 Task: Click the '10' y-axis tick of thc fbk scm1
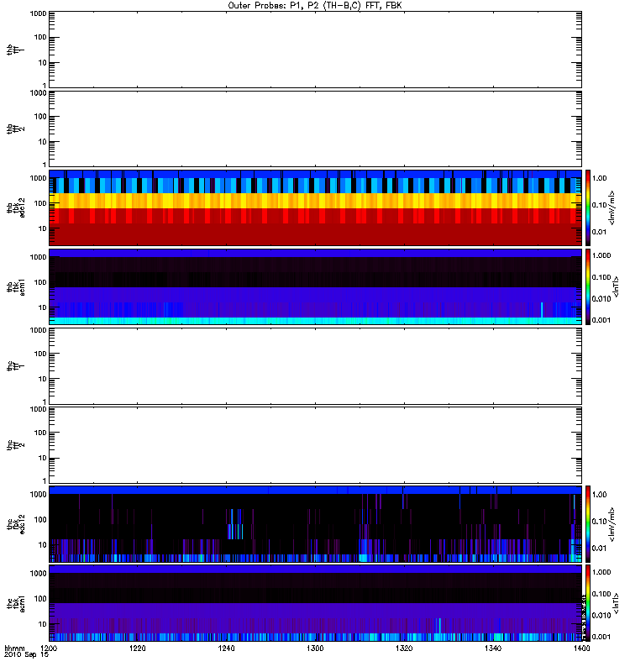43,624
